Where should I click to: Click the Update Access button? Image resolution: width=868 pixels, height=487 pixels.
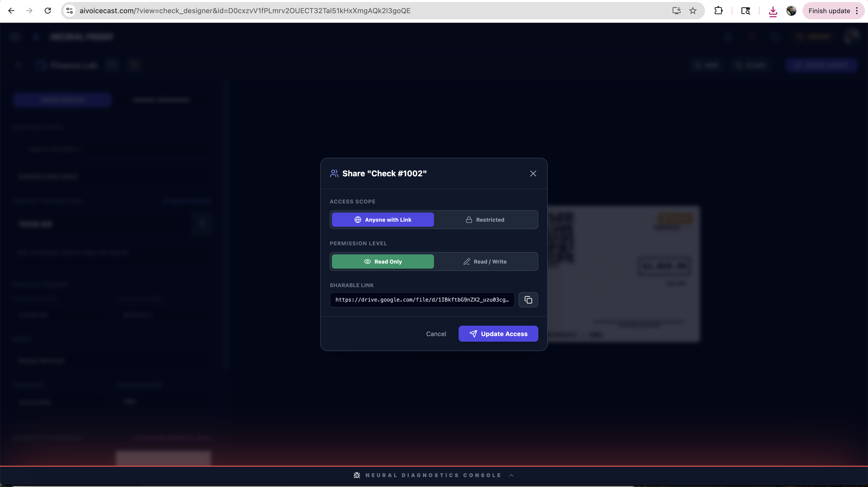point(498,334)
